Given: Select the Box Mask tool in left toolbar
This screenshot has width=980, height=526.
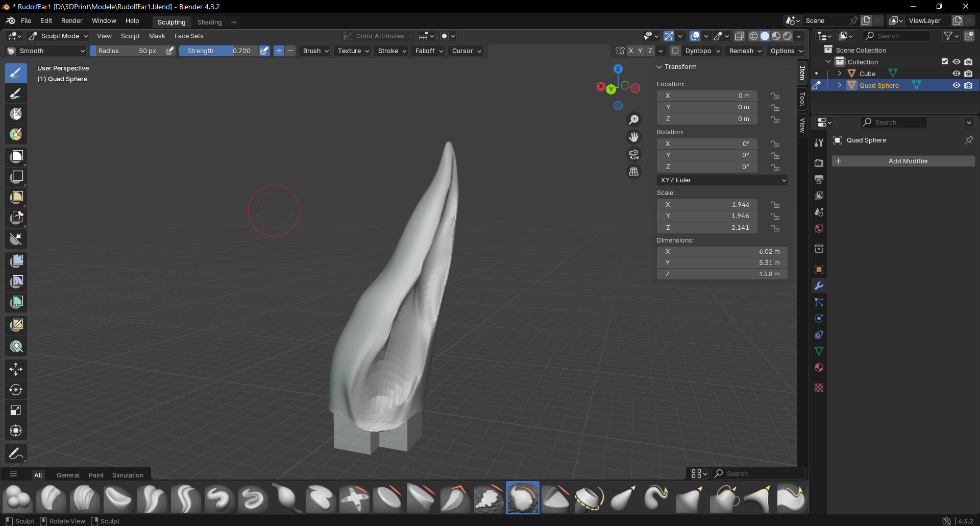Looking at the screenshot, I should point(16,156).
